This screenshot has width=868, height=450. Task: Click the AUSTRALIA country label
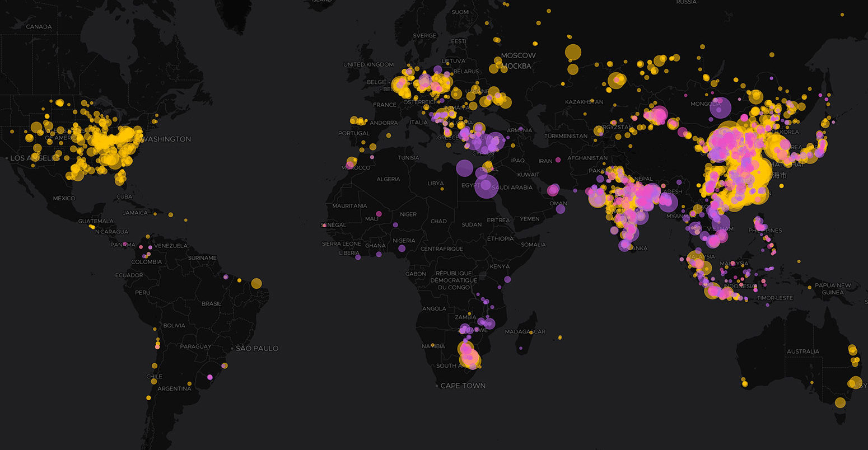click(803, 351)
